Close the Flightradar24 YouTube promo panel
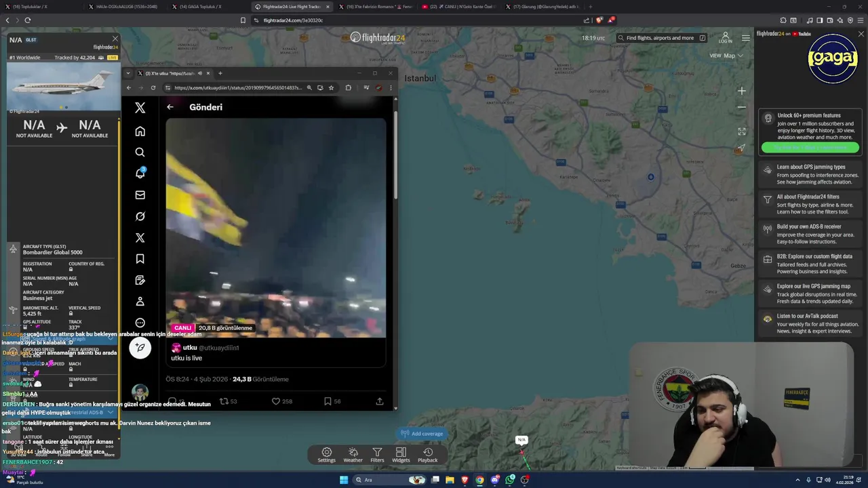 tap(861, 34)
